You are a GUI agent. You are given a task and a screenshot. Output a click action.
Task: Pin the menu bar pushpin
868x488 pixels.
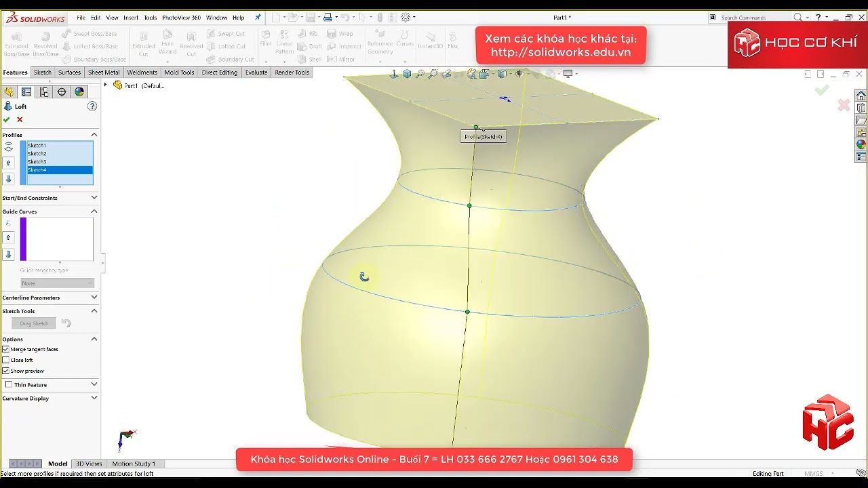pos(258,18)
